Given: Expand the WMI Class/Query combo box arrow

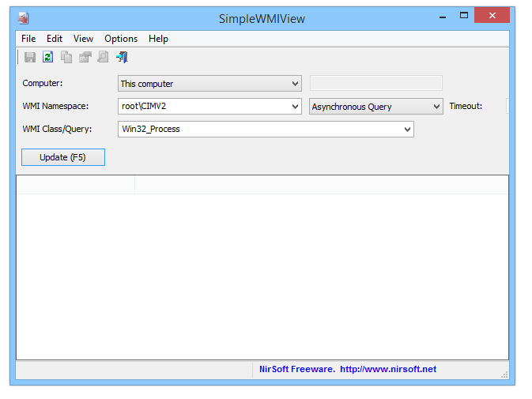Looking at the screenshot, I should coord(407,129).
